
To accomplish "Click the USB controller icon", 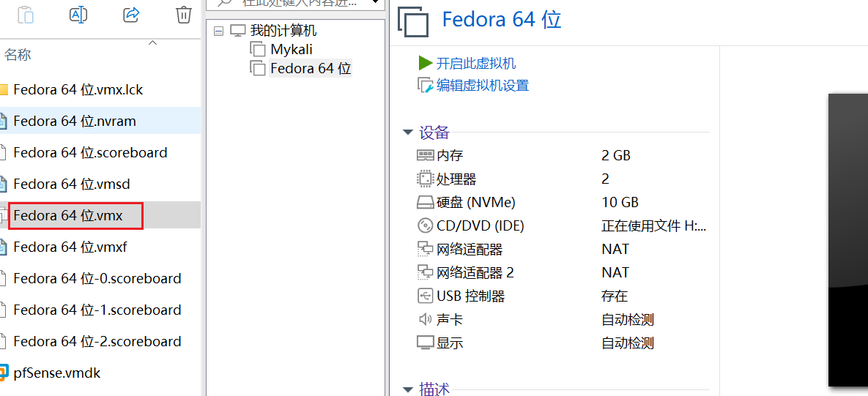I will pyautogui.click(x=425, y=296).
